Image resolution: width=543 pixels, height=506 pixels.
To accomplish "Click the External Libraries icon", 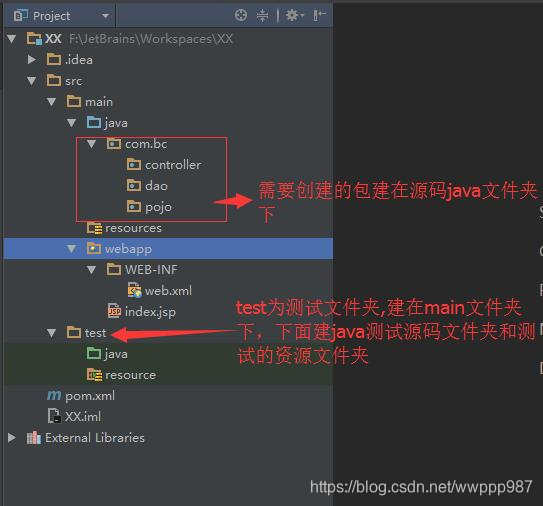I will (x=34, y=438).
